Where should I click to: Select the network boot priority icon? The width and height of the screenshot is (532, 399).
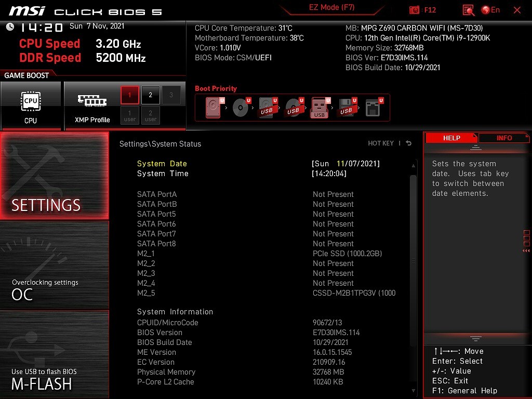(374, 108)
